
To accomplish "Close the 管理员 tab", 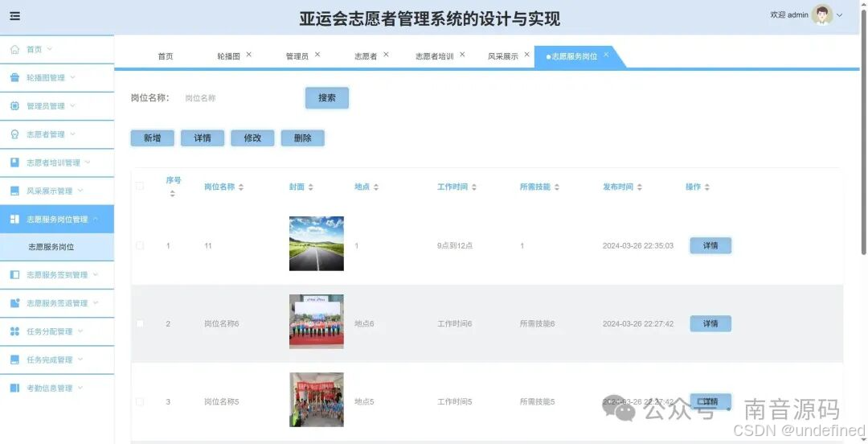I will pyautogui.click(x=317, y=55).
